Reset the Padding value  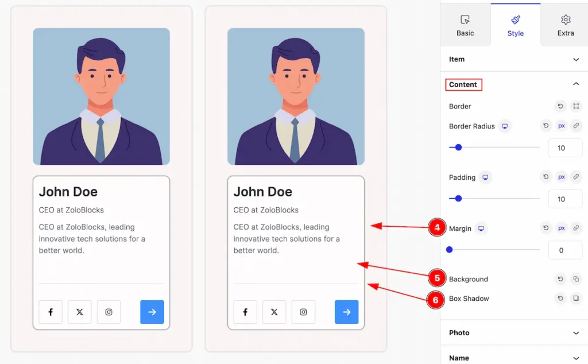point(546,177)
